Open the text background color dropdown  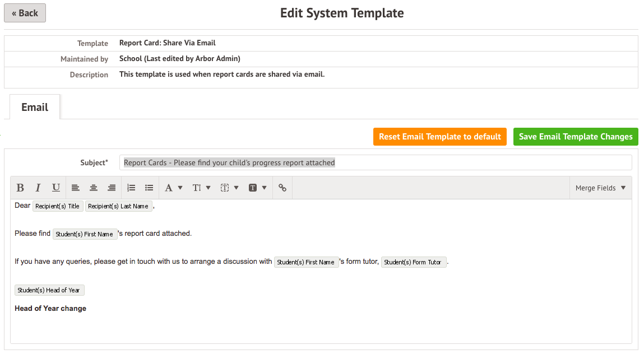pyautogui.click(x=257, y=188)
